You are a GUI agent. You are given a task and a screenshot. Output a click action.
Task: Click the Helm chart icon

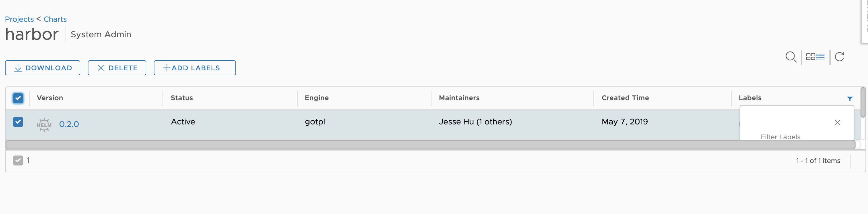(44, 124)
